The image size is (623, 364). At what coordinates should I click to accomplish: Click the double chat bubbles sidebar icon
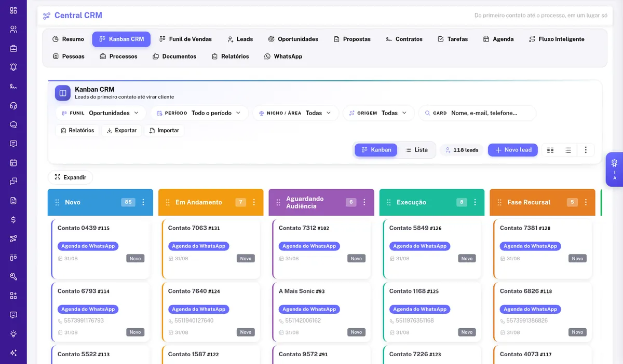point(13,181)
